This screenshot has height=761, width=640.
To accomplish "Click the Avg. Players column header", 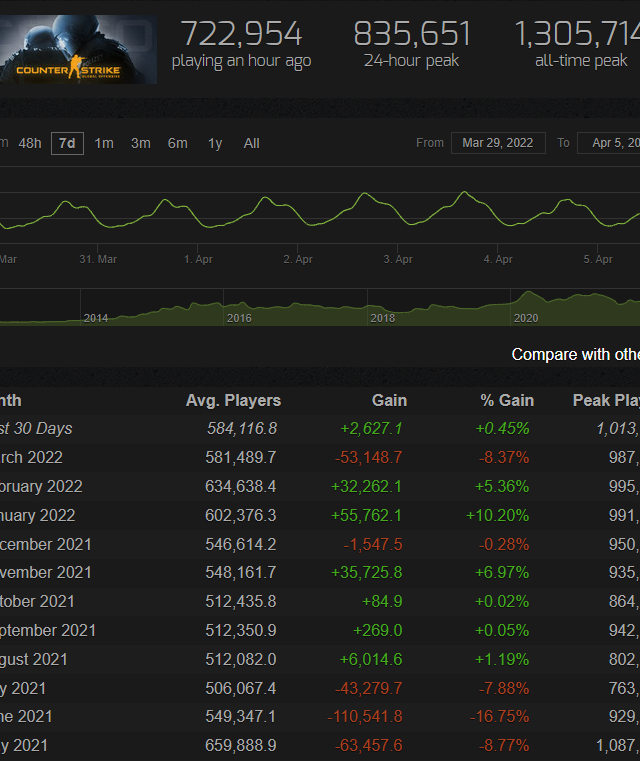I will [233, 400].
